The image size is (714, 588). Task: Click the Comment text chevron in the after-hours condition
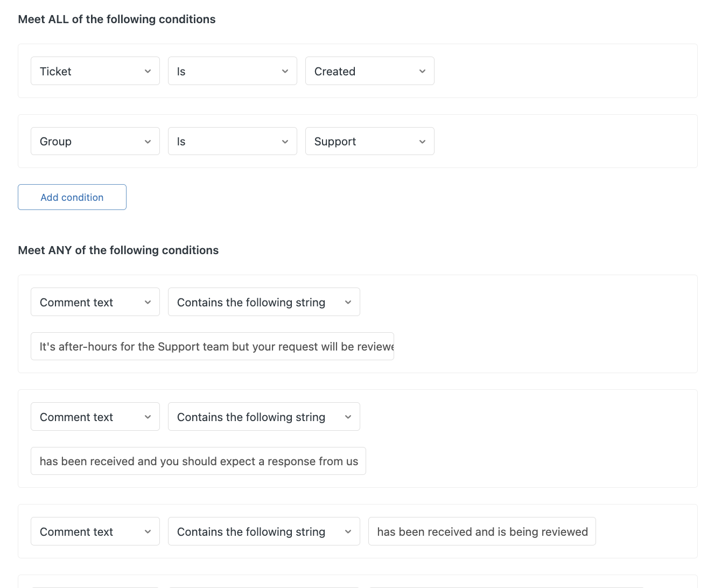click(x=148, y=302)
